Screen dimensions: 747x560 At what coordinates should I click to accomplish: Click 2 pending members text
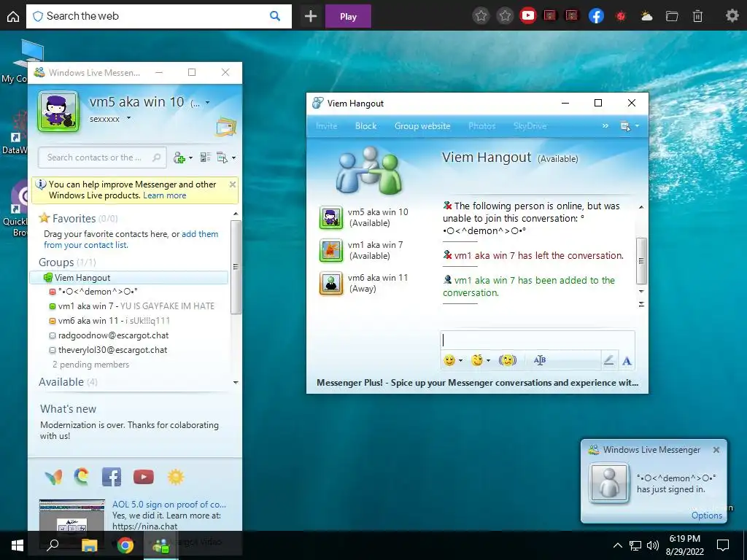[90, 365]
